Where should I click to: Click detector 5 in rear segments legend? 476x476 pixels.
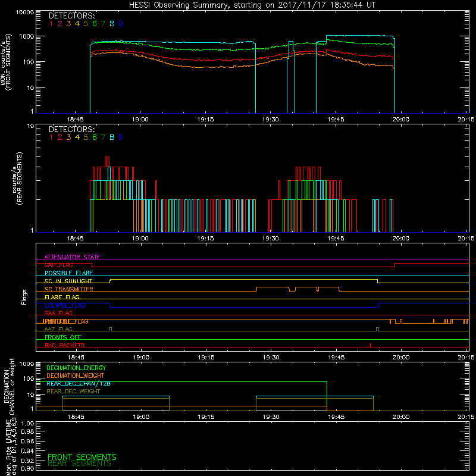coord(86,137)
